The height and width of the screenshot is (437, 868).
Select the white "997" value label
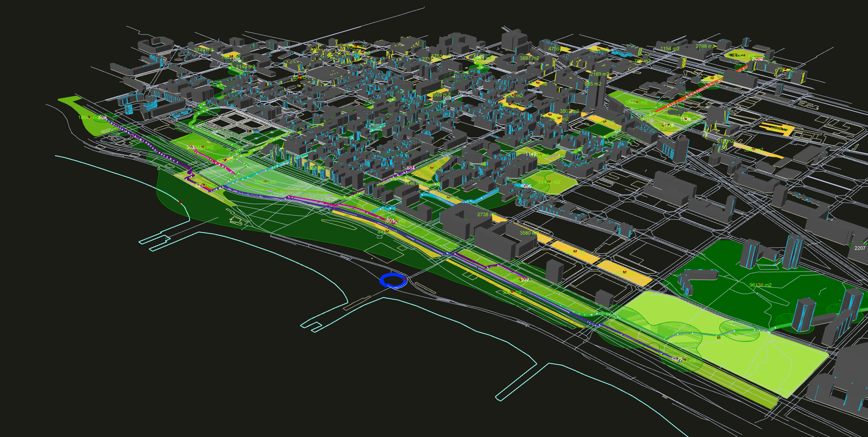pyautogui.click(x=524, y=280)
